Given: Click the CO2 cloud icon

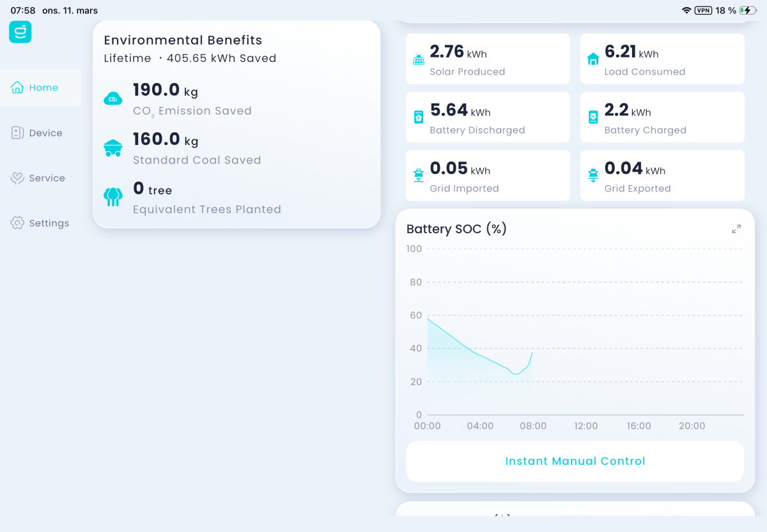Looking at the screenshot, I should tap(112, 99).
